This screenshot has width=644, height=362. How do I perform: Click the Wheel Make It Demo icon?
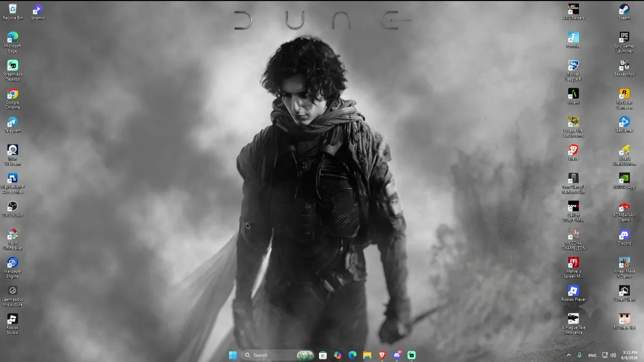(624, 267)
